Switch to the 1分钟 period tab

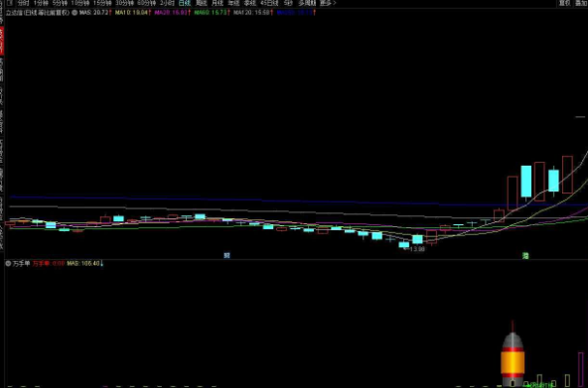(x=41, y=3)
